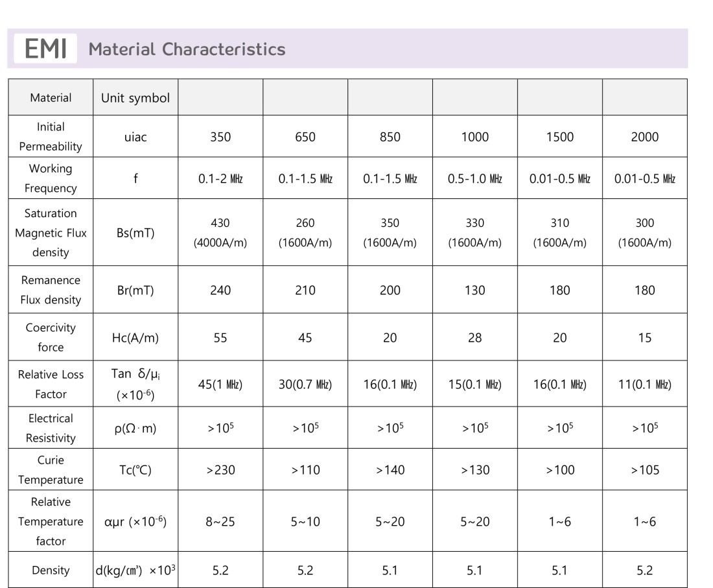Select the Bs(mT) unit symbol cell
Image resolution: width=713 pixels, height=588 pixels.
(x=135, y=232)
